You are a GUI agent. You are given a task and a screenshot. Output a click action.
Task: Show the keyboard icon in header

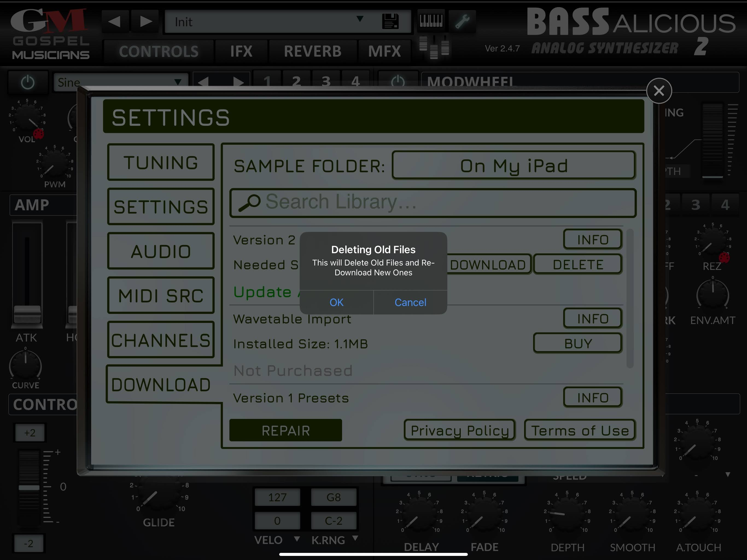pyautogui.click(x=431, y=21)
